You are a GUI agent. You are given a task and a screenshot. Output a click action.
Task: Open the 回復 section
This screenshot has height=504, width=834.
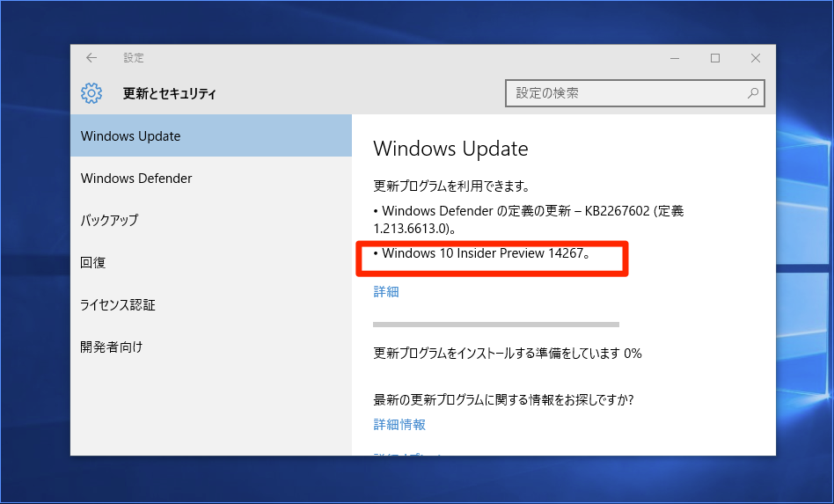210,262
